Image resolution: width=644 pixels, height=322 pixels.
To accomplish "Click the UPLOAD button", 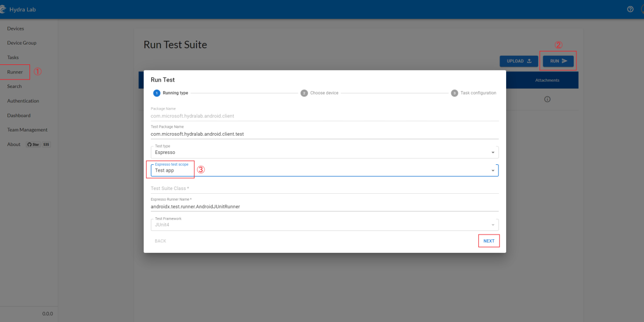I will [518, 61].
